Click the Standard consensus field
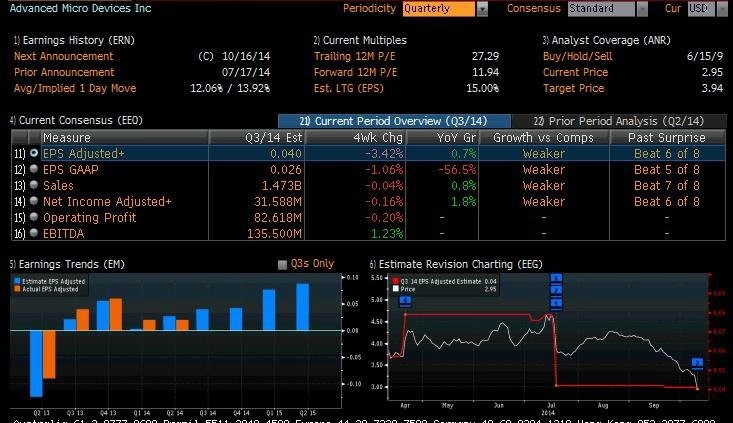Viewport: 733px width, 423px height. tap(601, 9)
